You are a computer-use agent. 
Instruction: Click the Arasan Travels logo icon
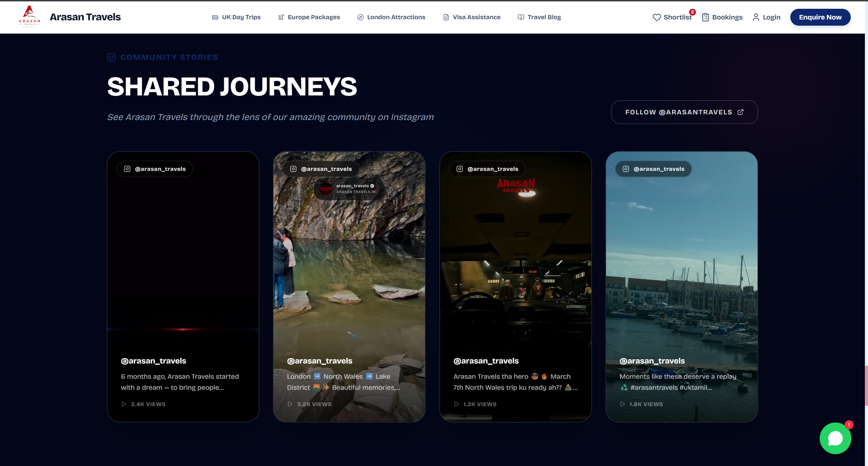29,16
